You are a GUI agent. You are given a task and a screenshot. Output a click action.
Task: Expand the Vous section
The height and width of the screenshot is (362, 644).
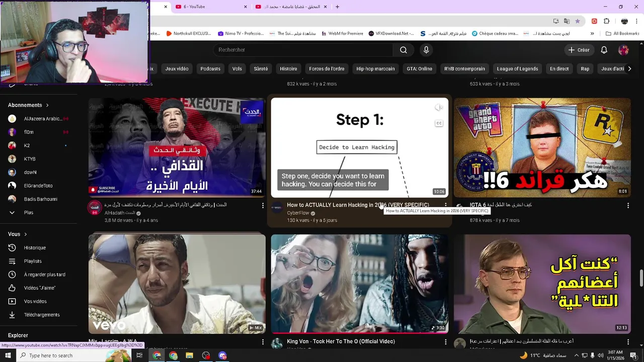pos(17,234)
